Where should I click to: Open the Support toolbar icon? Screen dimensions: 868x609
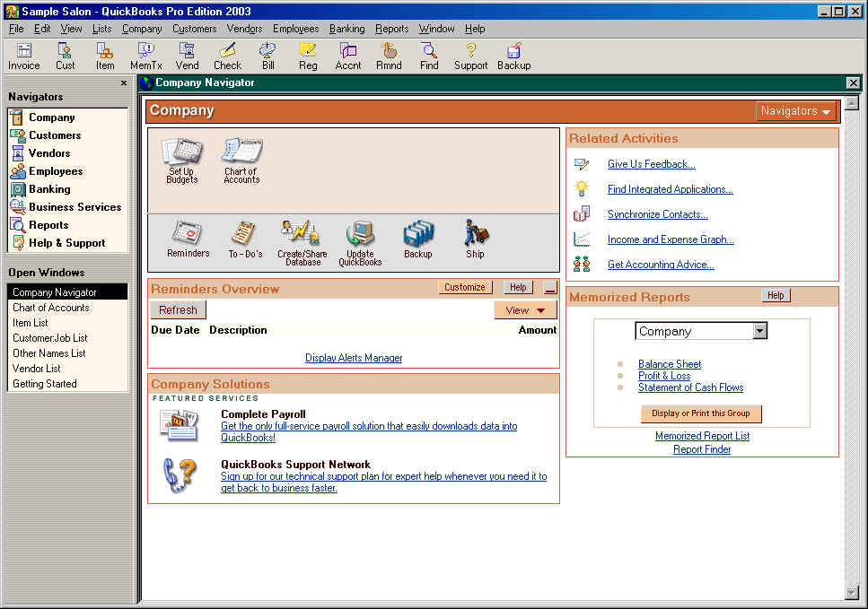[470, 57]
